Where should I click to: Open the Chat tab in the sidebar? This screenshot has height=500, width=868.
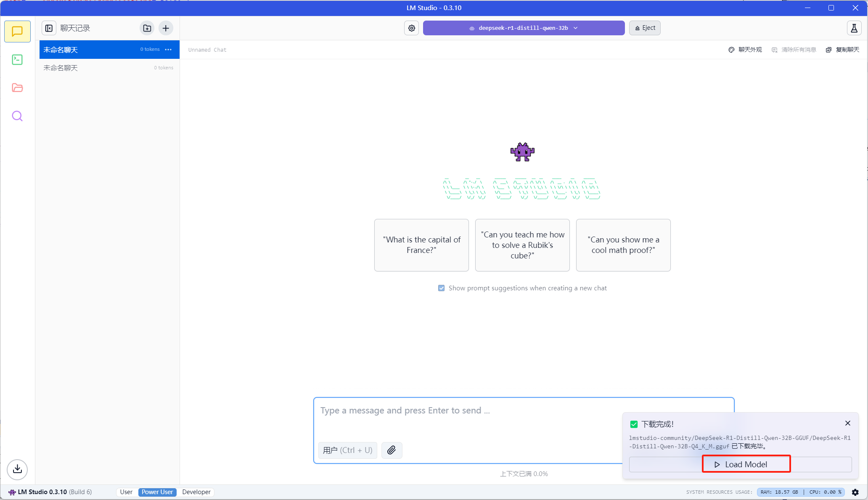pyautogui.click(x=17, y=32)
